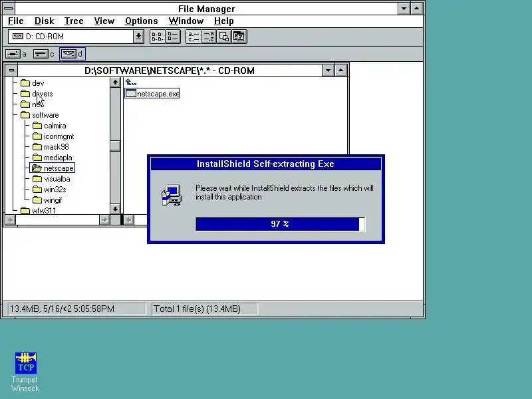Screen dimensions: 532x399
Task: Click the InstallShield computer icon in dialog
Action: point(172,195)
